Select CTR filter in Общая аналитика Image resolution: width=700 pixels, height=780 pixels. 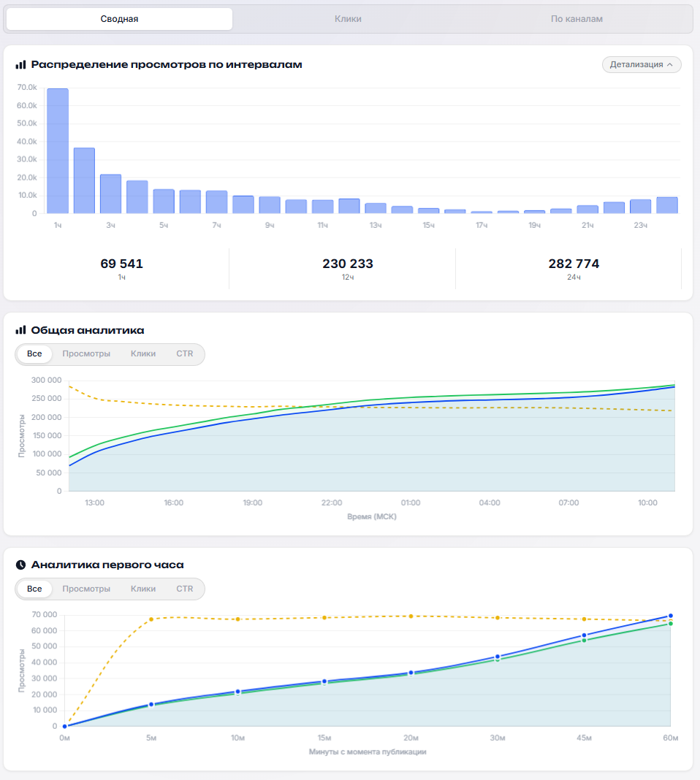tap(185, 353)
